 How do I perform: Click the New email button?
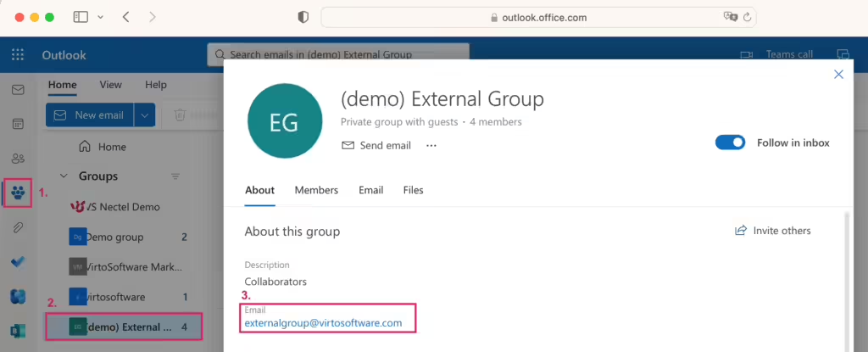coord(89,115)
